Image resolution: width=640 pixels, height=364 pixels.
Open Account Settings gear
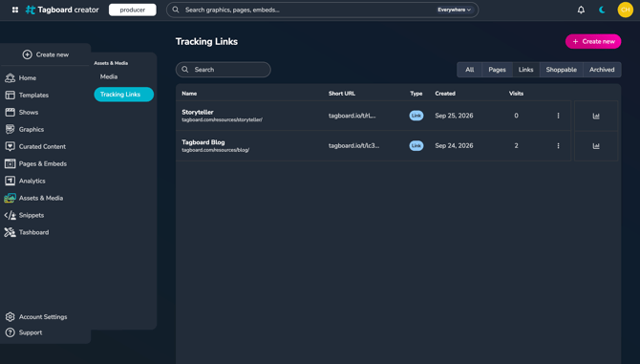[x=36, y=316]
